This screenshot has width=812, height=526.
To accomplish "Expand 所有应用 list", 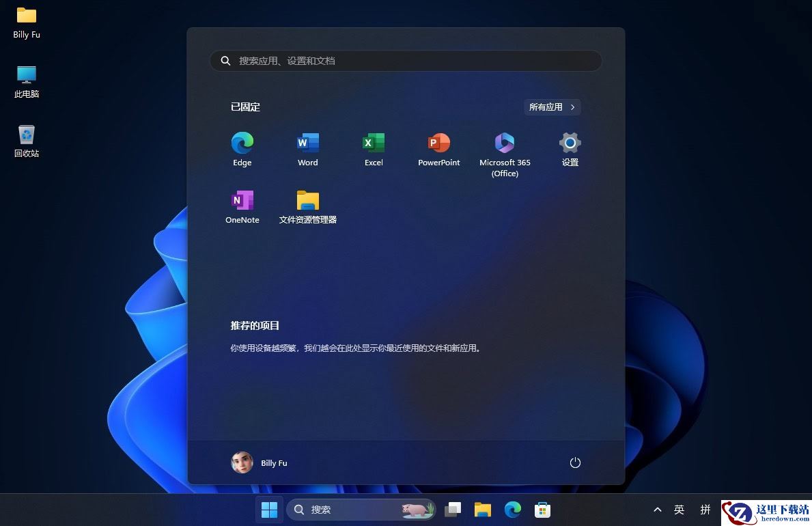I will point(552,107).
